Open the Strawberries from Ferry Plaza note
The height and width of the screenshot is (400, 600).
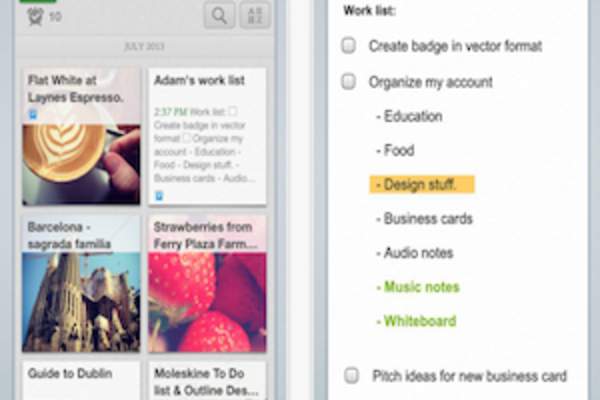point(207,284)
